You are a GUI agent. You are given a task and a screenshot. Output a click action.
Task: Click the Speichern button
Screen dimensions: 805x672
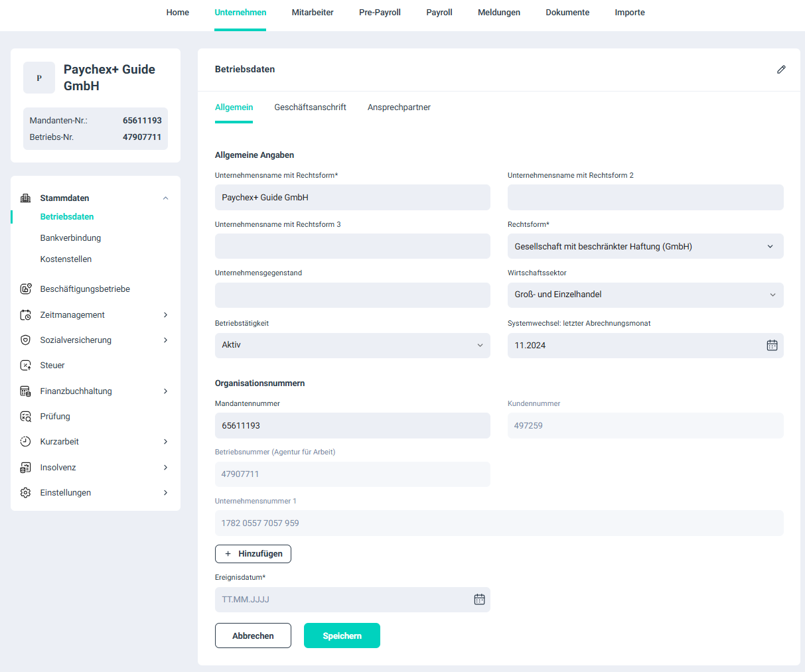pyautogui.click(x=342, y=636)
